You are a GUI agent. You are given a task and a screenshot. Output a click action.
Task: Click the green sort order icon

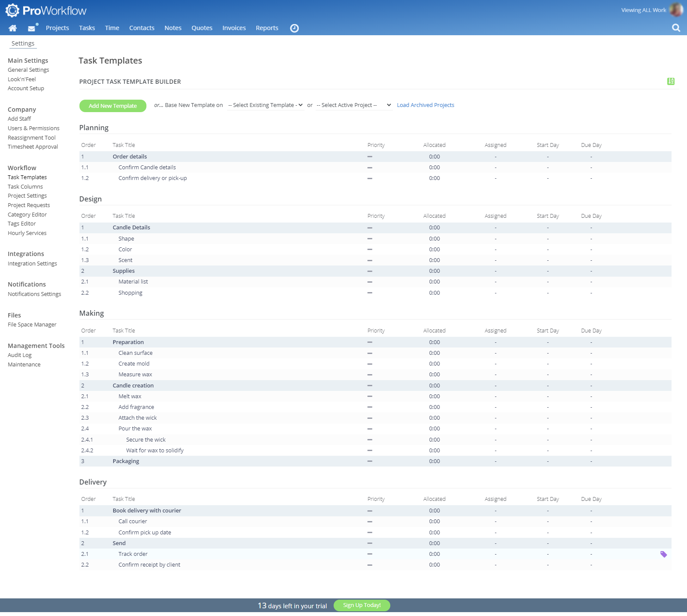671,81
